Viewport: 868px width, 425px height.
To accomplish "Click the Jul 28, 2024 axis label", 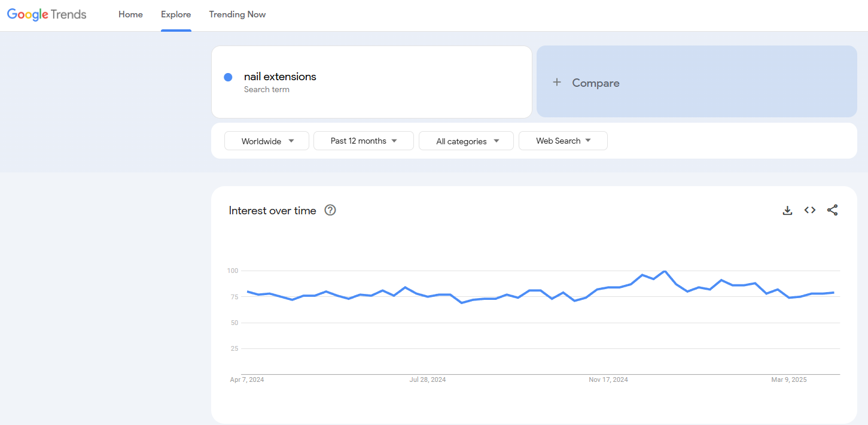I will (x=428, y=380).
